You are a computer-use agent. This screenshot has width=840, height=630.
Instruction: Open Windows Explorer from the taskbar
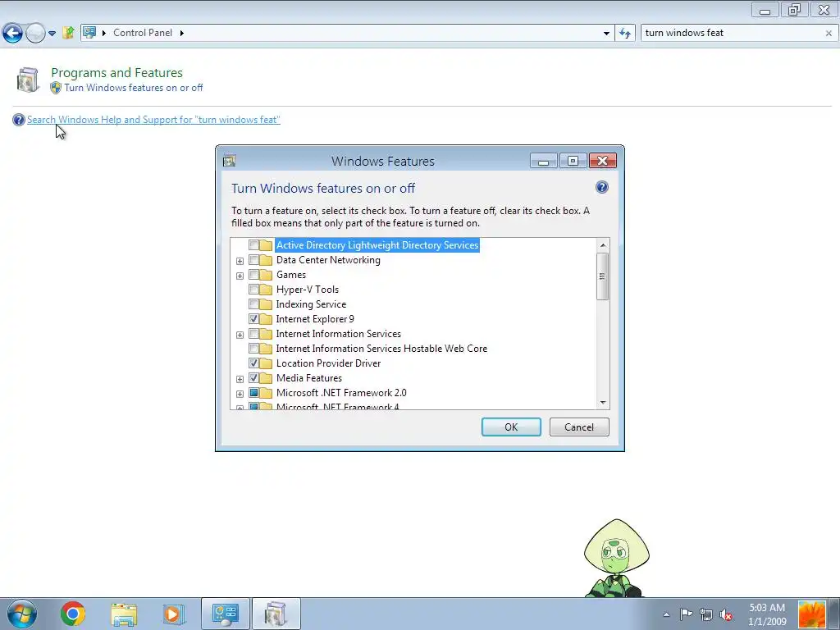point(124,614)
